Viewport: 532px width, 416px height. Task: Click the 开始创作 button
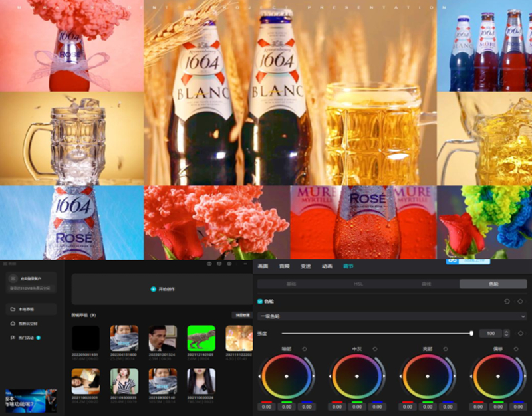pyautogui.click(x=162, y=289)
